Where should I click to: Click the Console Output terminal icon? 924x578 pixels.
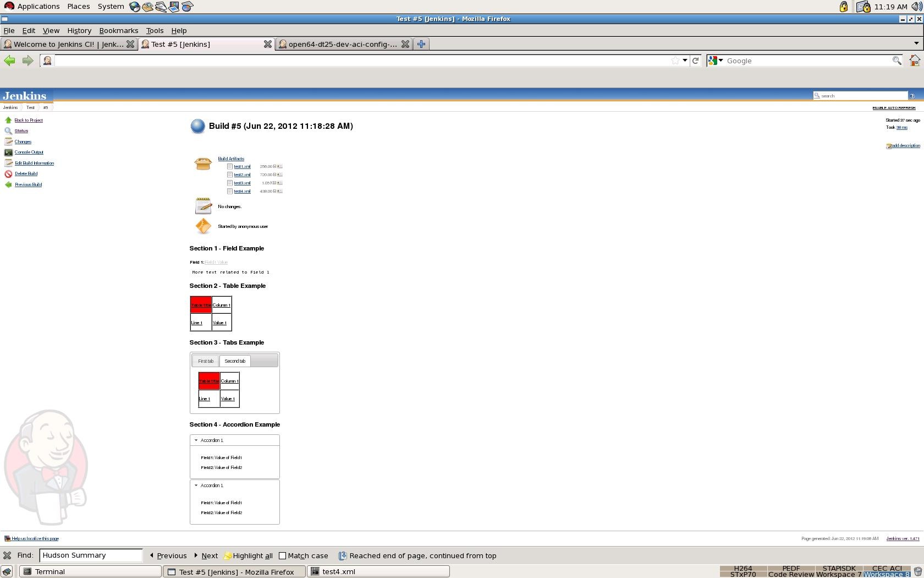(x=8, y=152)
